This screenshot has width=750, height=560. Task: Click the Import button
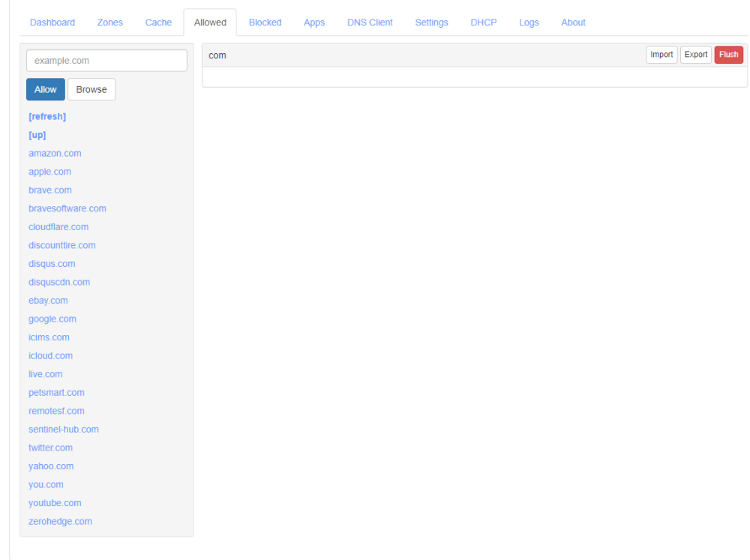[x=661, y=55]
